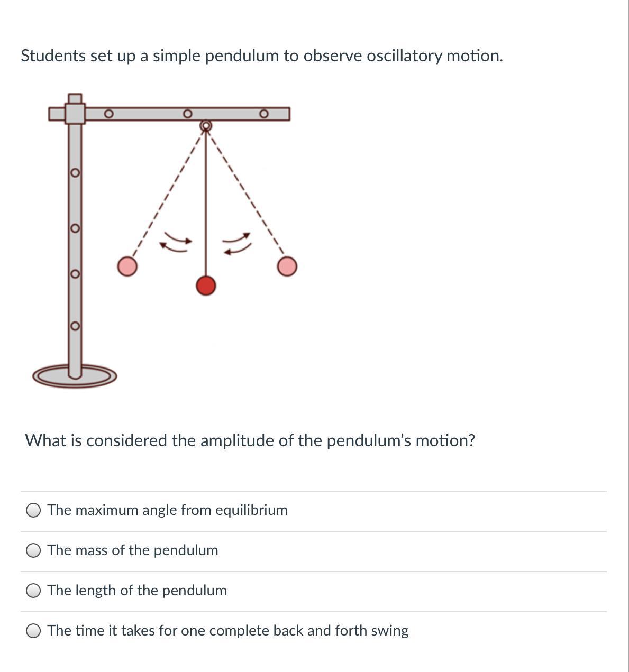Click the clamp joining pole and crossbar
This screenshot has height=672, width=629.
pyautogui.click(x=75, y=112)
